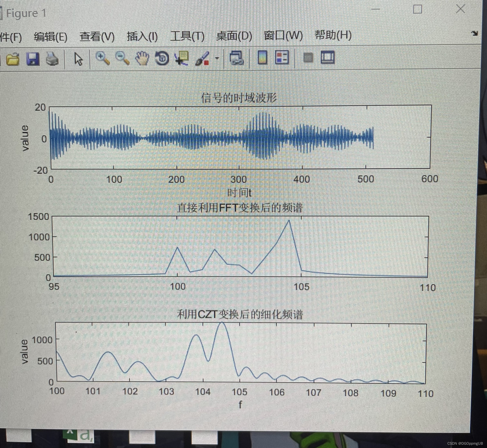
Task: Open the 帮助(H) menu
Action: click(x=333, y=35)
